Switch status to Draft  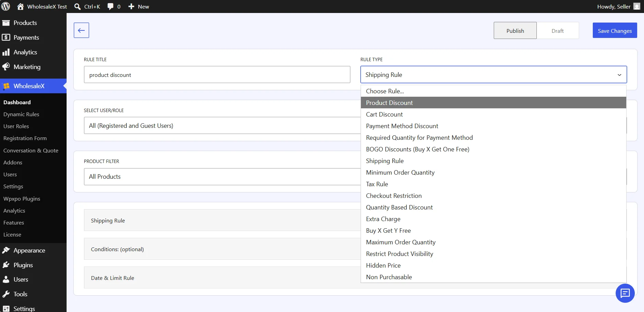(558, 31)
